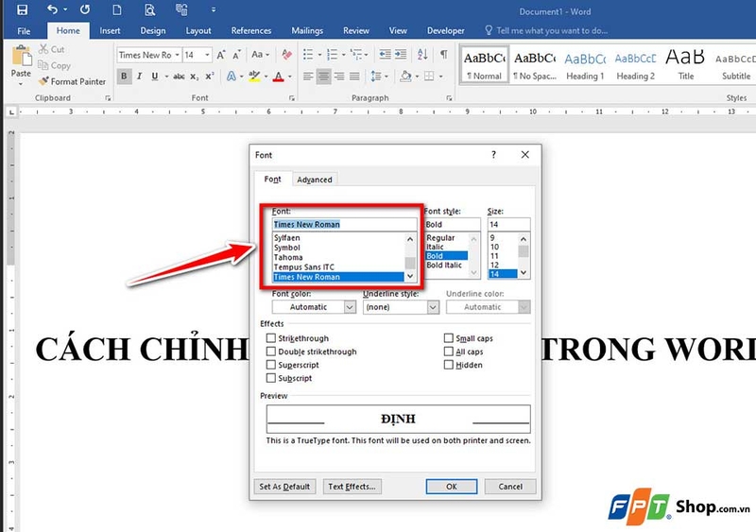Open the References ribbon tab

251,30
